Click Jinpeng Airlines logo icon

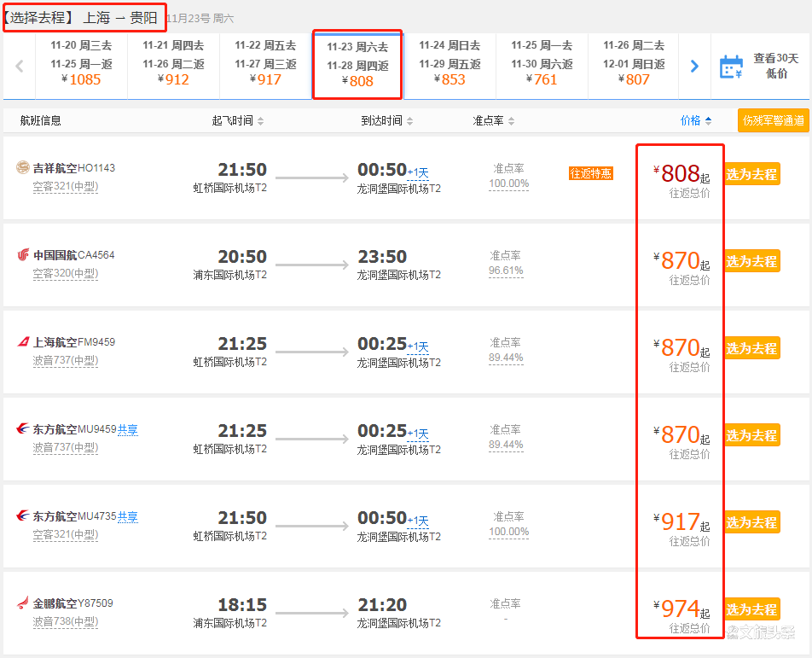tap(23, 603)
